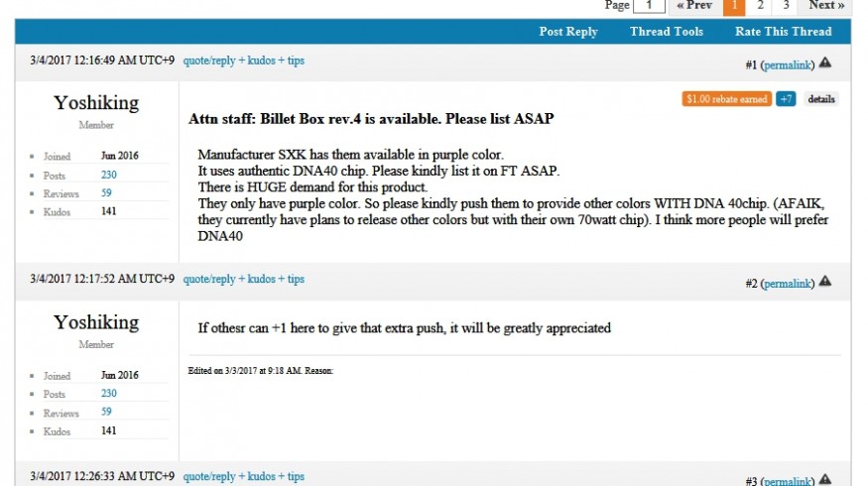Screen dimensions: 868x486
Task: Click Post Reply in the thread bar
Action: (568, 32)
